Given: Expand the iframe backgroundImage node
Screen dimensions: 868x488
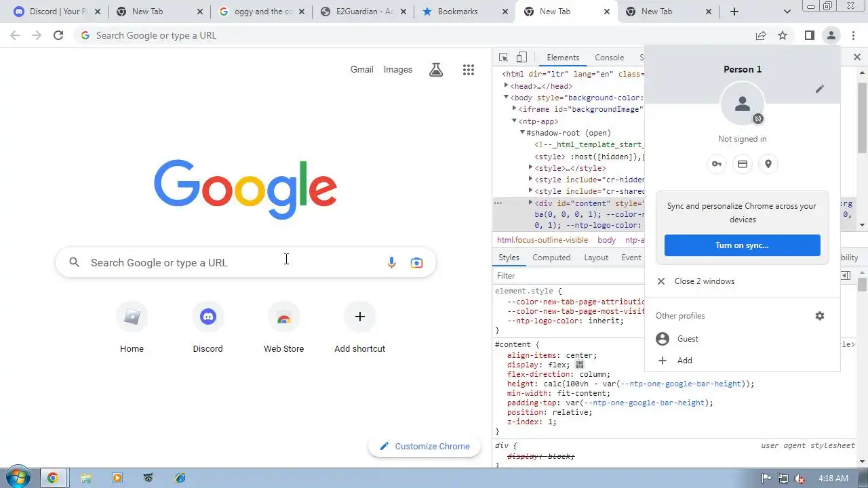Looking at the screenshot, I should click(x=514, y=108).
